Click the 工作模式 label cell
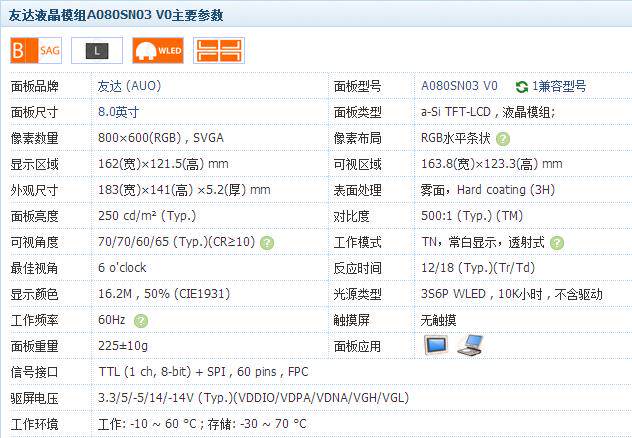Viewport: 632px width, 438px height. [358, 242]
